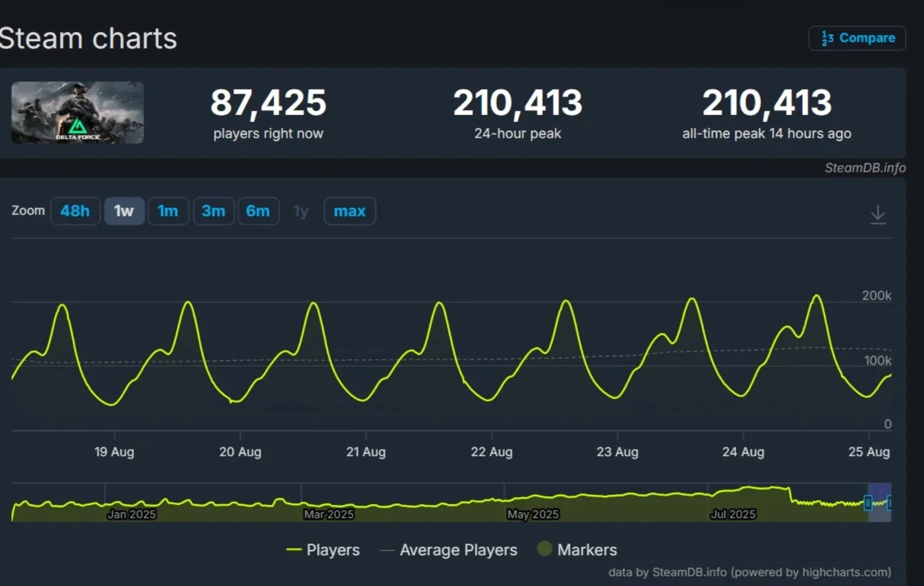Click the 24-hour peak label
This screenshot has width=924, height=586.
pos(518,134)
